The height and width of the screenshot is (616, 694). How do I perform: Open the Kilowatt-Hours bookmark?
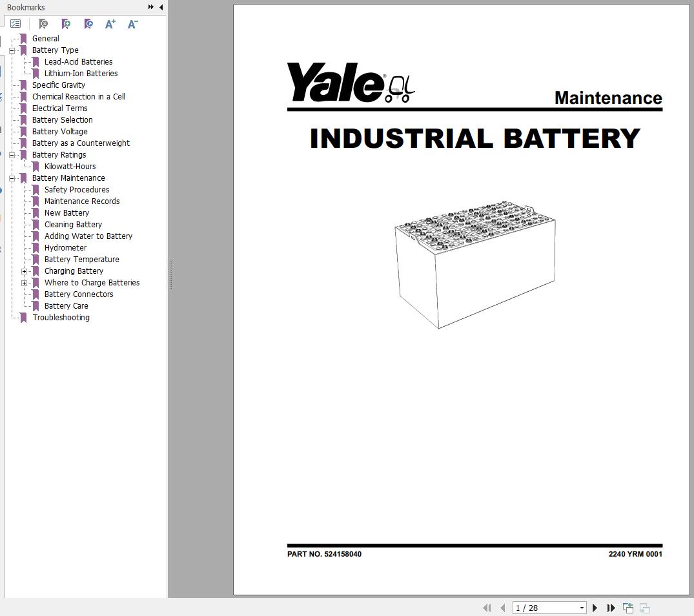point(70,167)
